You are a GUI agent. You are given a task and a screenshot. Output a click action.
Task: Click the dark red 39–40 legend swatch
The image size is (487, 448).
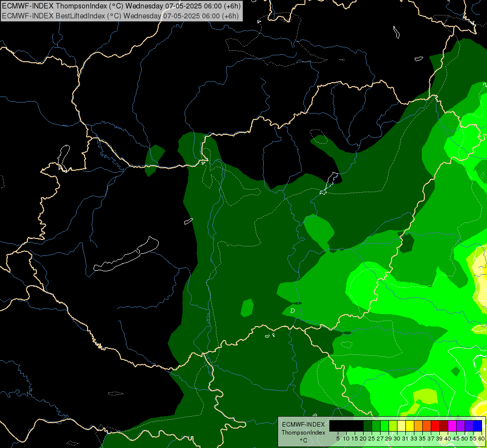tap(444, 426)
